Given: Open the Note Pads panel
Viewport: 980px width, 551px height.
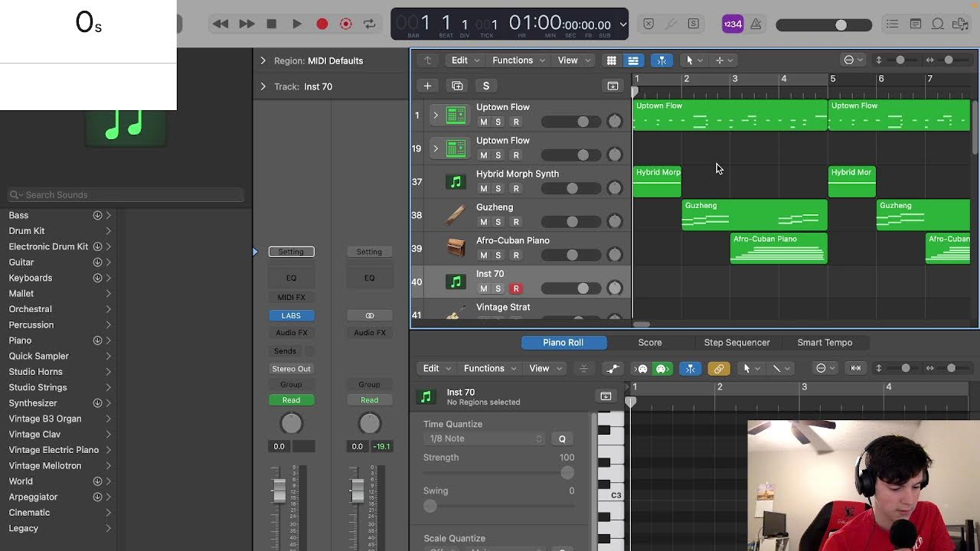Looking at the screenshot, I should [x=916, y=24].
